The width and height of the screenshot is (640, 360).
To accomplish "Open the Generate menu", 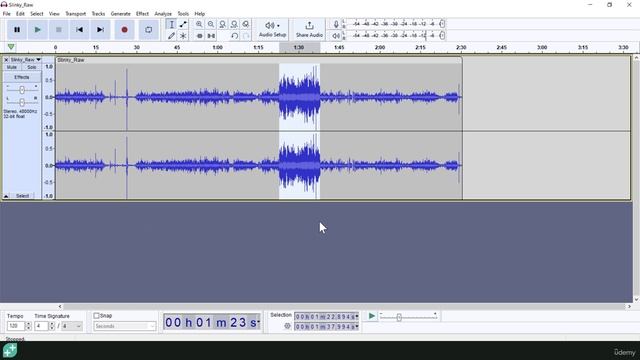I will pos(120,13).
